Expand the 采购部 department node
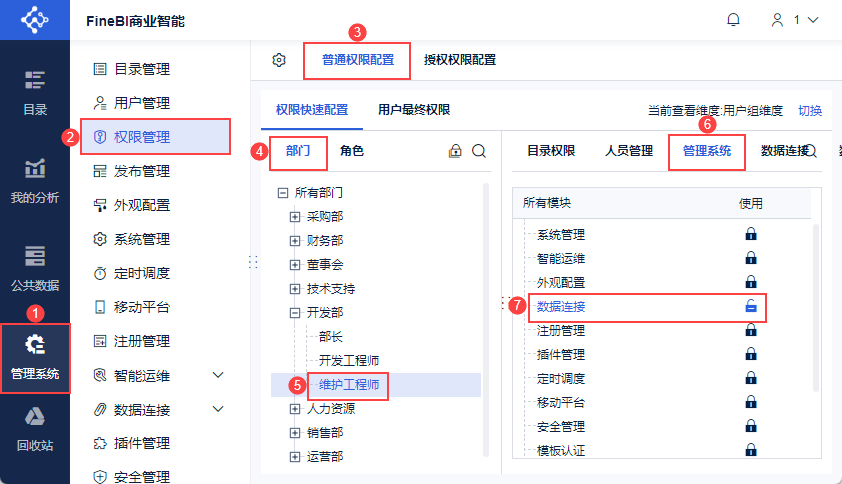This screenshot has height=484, width=842. pos(295,216)
